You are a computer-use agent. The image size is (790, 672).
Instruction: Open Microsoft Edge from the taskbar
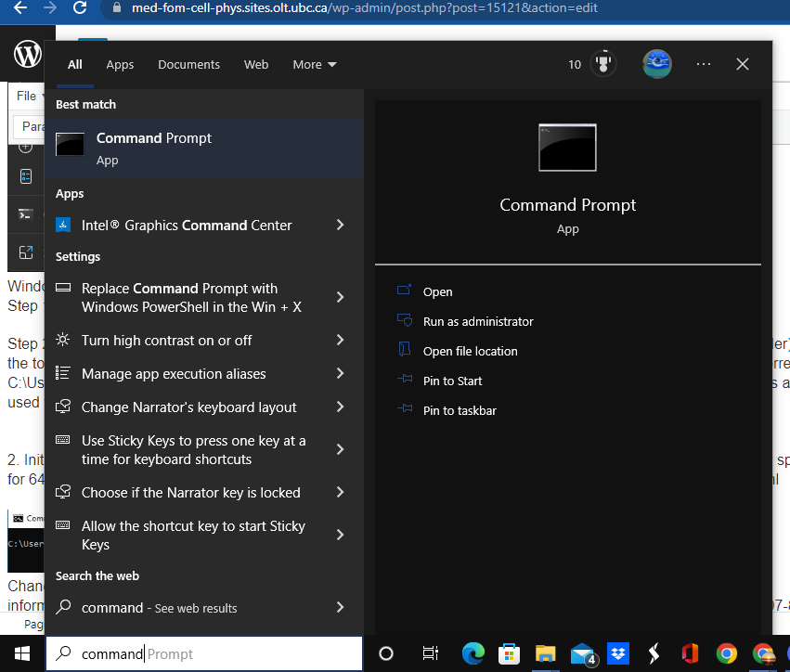point(473,653)
